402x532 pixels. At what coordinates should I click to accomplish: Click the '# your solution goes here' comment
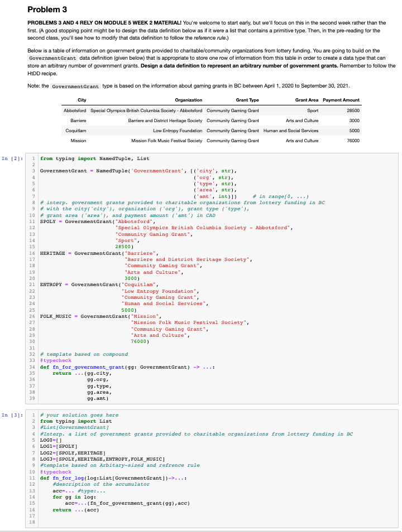pyautogui.click(x=79, y=415)
